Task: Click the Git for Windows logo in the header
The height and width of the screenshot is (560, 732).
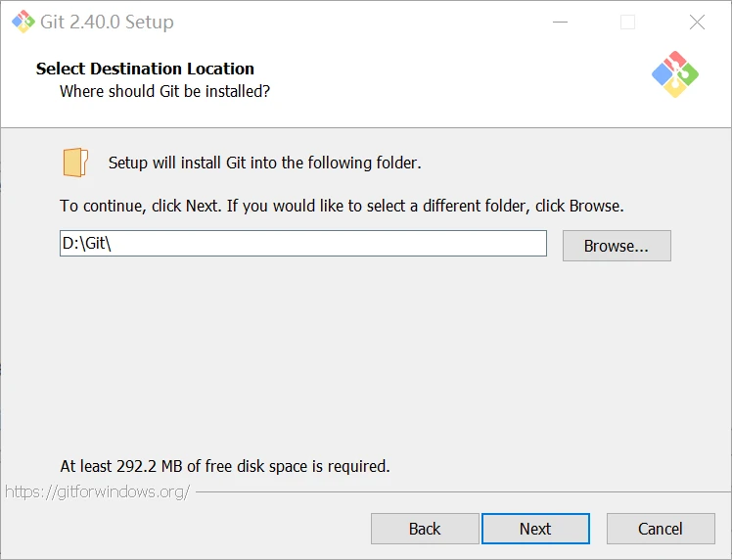Action: [x=675, y=74]
